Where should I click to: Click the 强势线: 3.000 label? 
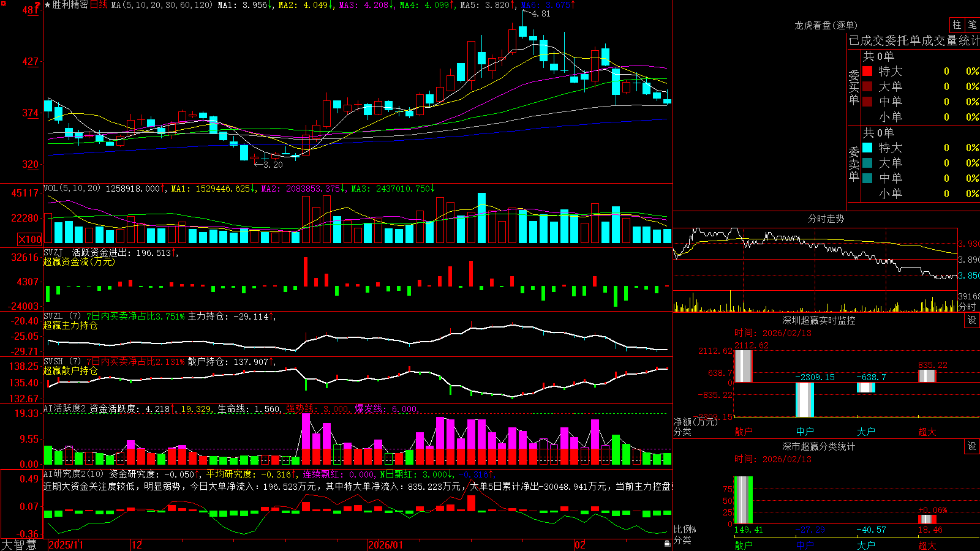coord(318,409)
